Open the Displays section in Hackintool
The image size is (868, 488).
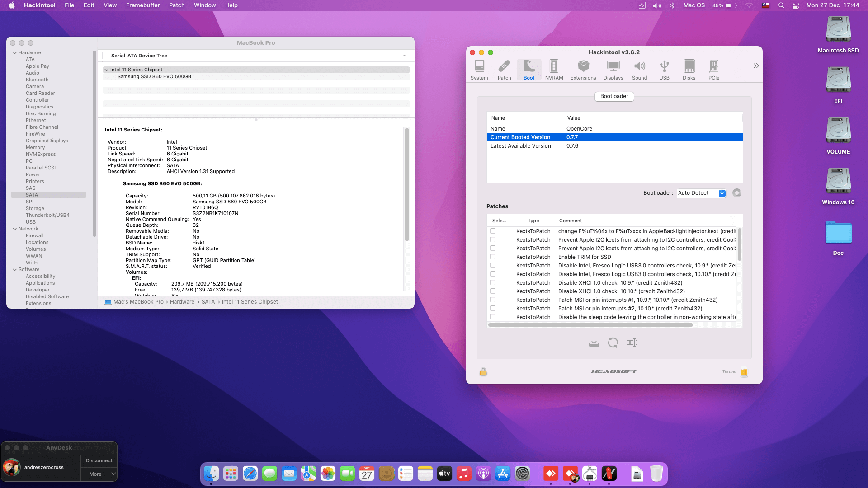[x=613, y=70]
